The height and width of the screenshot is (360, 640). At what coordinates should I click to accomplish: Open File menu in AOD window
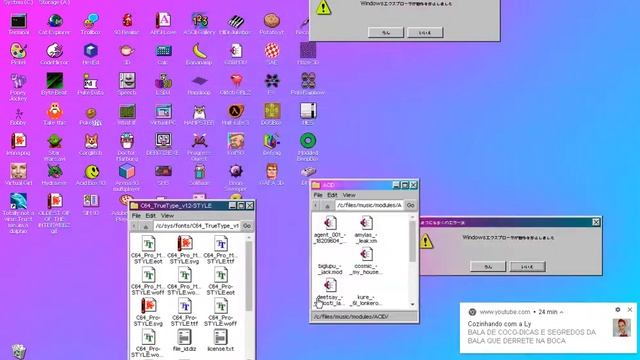point(318,195)
